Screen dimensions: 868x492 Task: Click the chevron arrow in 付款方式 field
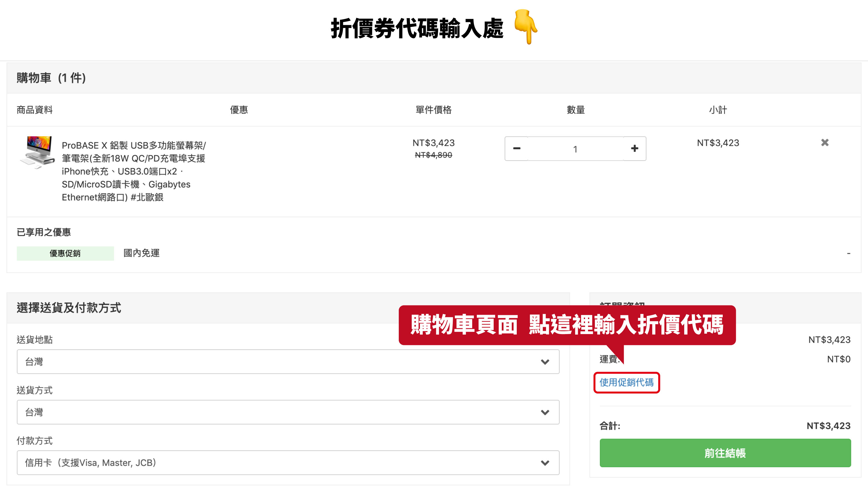[x=545, y=462]
